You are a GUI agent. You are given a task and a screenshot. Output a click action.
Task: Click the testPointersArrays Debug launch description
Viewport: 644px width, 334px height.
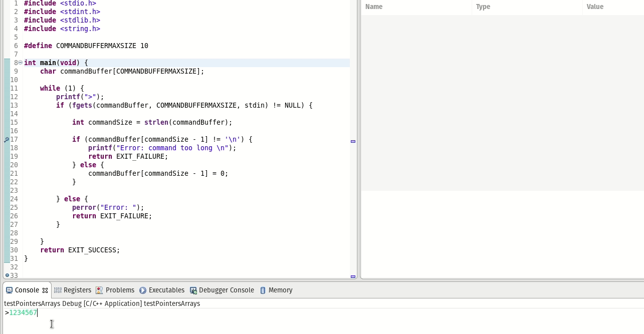coord(102,303)
